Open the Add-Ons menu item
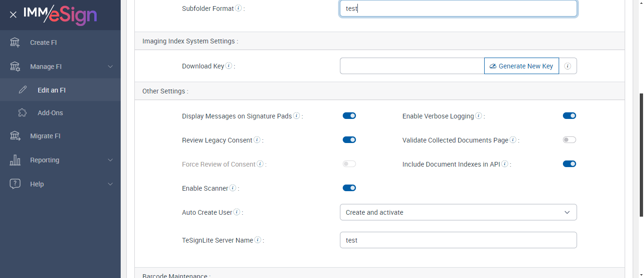Image resolution: width=644 pixels, height=278 pixels. [x=50, y=113]
